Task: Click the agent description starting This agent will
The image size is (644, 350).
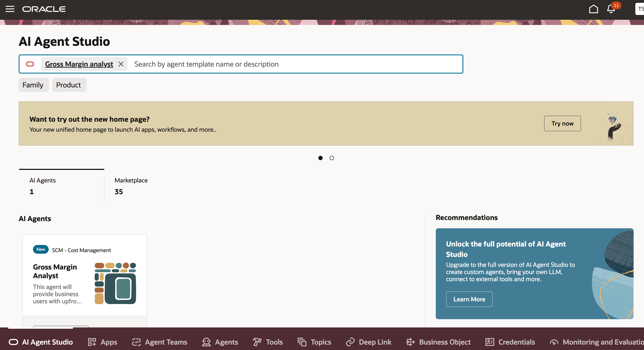Action: tap(58, 294)
